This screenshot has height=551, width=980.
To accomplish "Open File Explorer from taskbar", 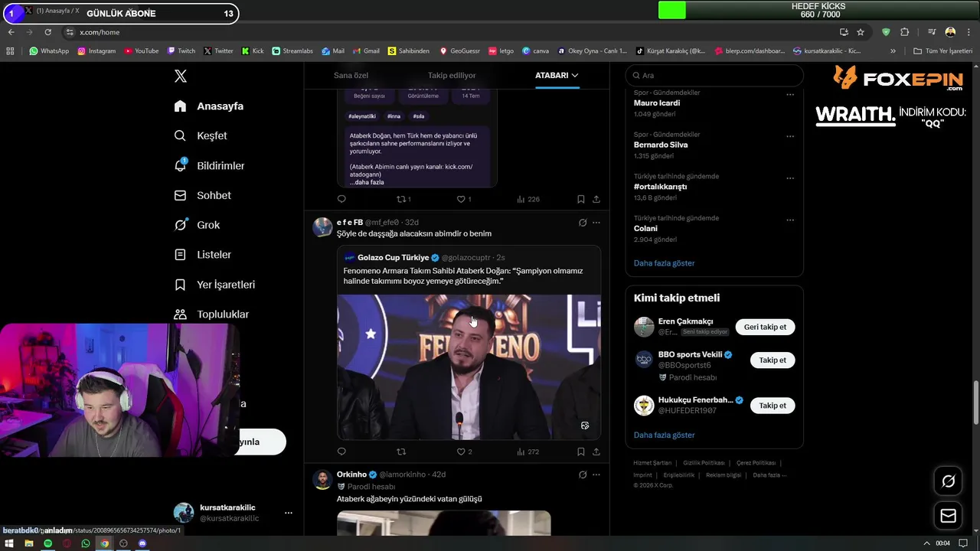I will coord(28,543).
